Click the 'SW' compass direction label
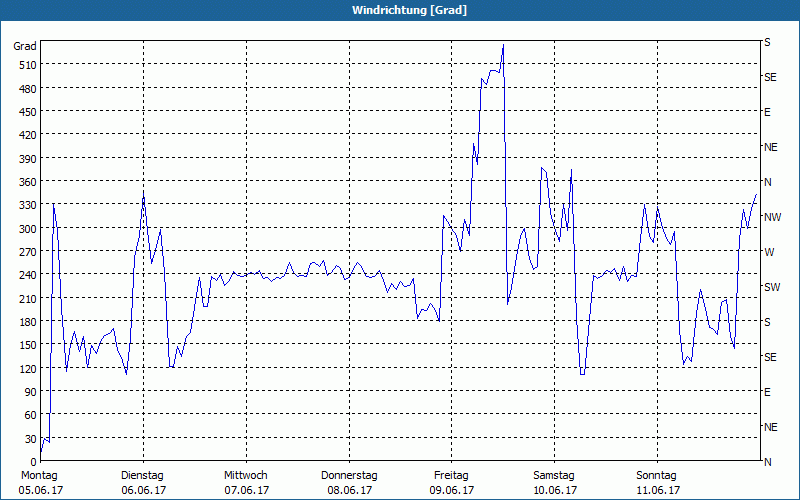This screenshot has width=800, height=500. [x=772, y=287]
